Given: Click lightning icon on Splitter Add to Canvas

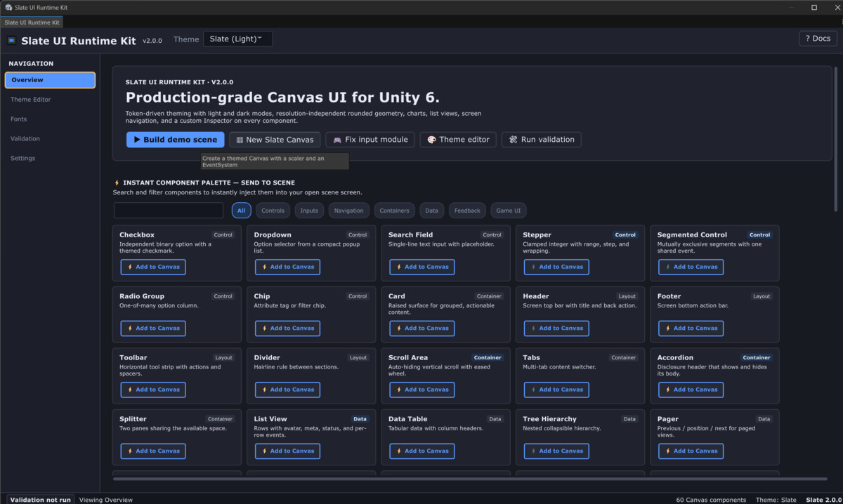Looking at the screenshot, I should pyautogui.click(x=130, y=451).
